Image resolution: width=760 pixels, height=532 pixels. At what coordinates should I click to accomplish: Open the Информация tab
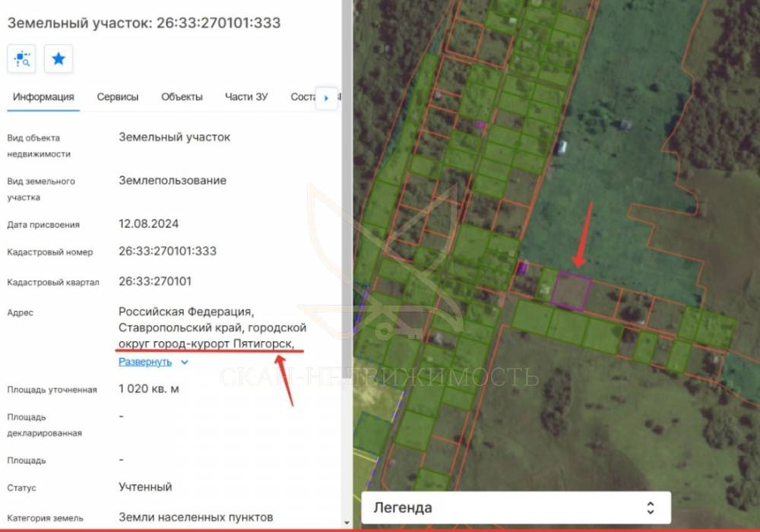(x=43, y=97)
